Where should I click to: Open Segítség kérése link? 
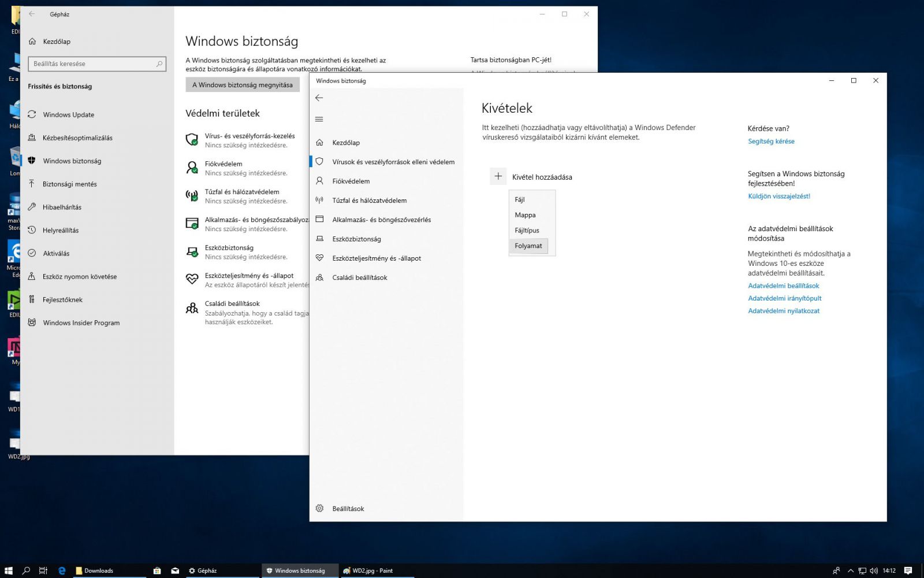(771, 141)
